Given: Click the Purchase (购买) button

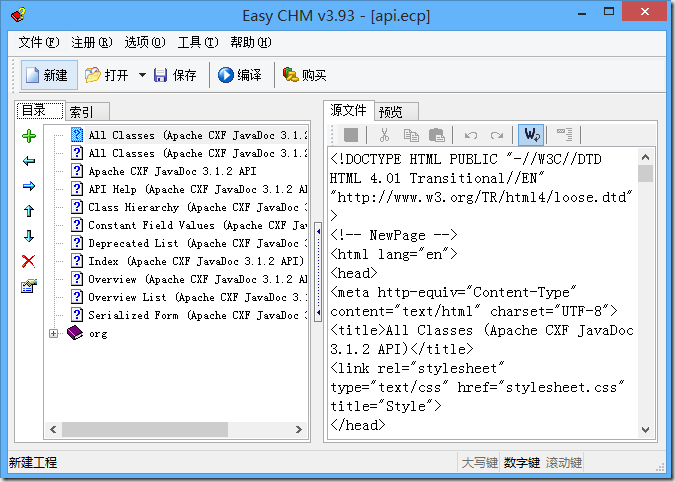Looking at the screenshot, I should click(304, 75).
